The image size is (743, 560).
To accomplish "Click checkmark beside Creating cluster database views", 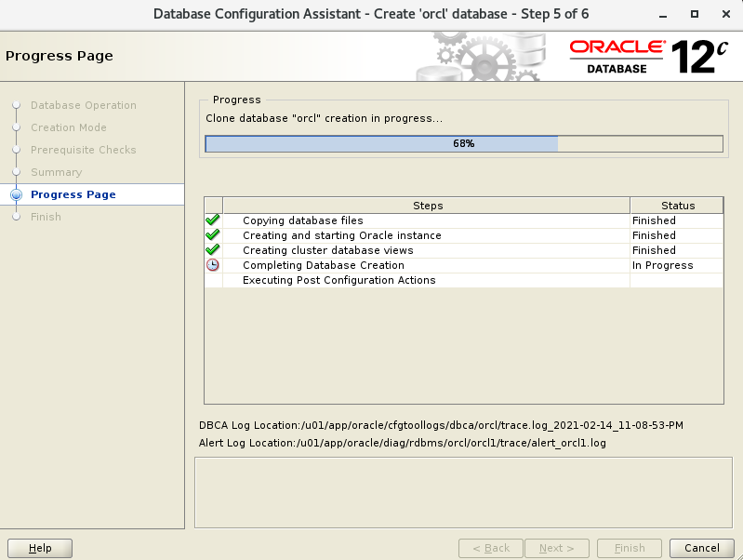I will [213, 250].
